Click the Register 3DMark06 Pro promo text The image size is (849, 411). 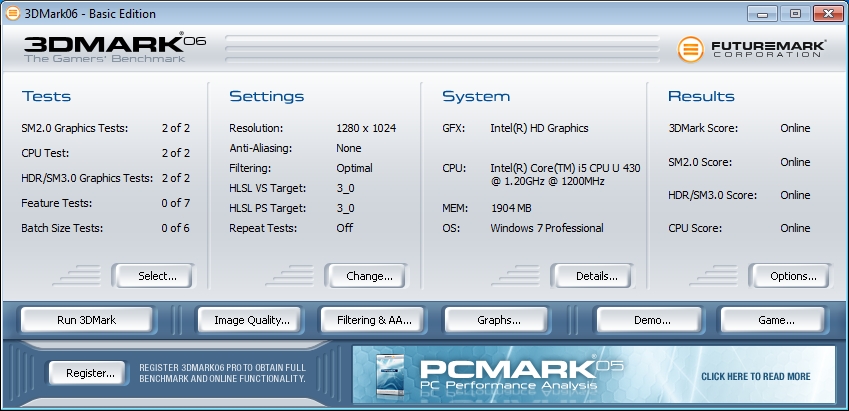[x=223, y=373]
